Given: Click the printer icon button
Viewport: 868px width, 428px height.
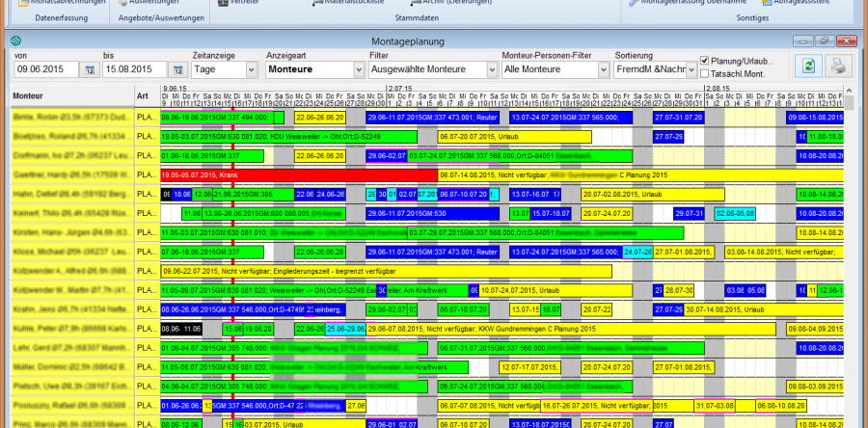Looking at the screenshot, I should (x=837, y=66).
